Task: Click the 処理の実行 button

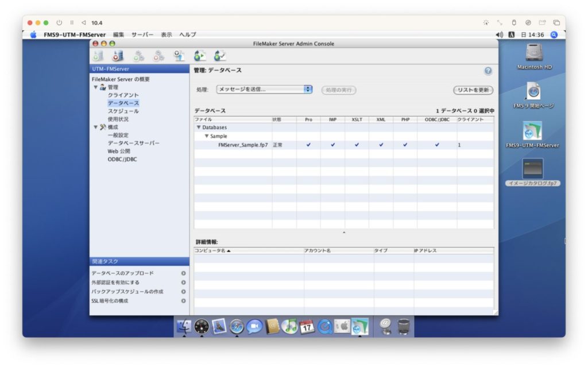Action: [339, 90]
